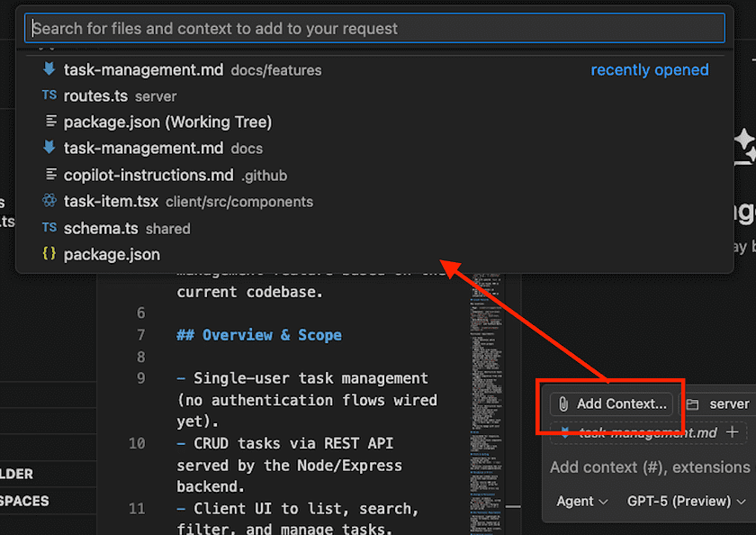756x535 pixels.
Task: Open the Agent mode dropdown
Action: click(x=581, y=501)
